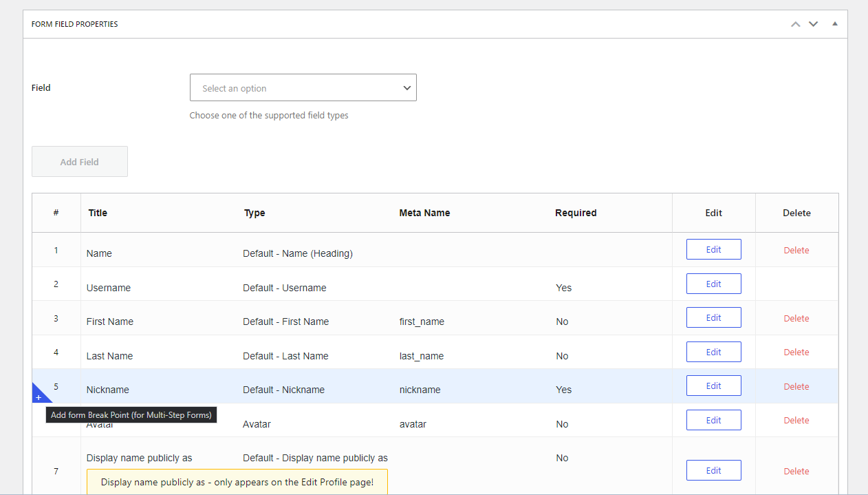
Task: Delete the Display name publicly as row
Action: pos(796,472)
